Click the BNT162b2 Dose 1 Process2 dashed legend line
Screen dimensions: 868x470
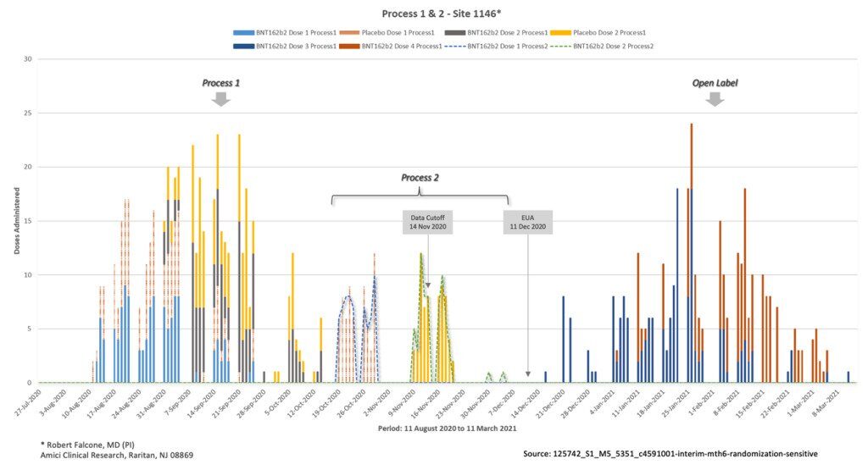click(x=455, y=47)
